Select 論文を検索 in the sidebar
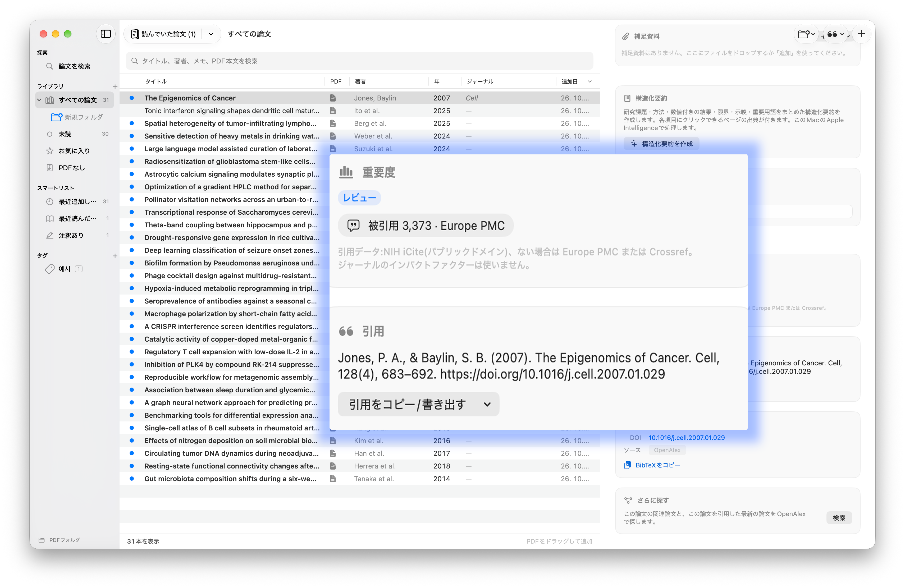This screenshot has height=588, width=905. tap(75, 66)
